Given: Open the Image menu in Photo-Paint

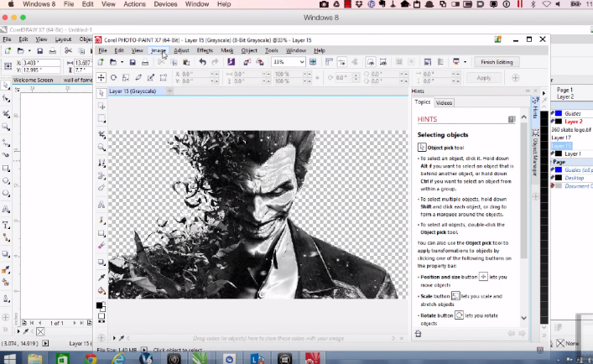Looking at the screenshot, I should (x=159, y=50).
